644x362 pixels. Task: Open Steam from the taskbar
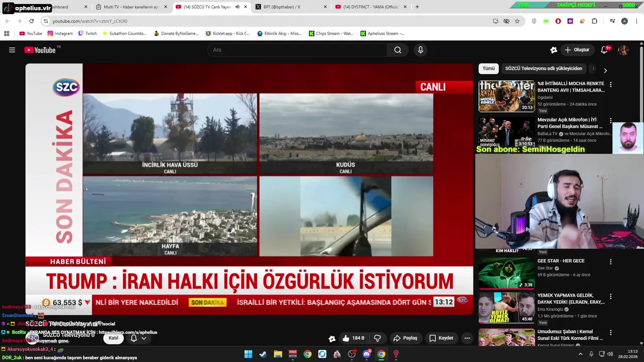pyautogui.click(x=263, y=354)
